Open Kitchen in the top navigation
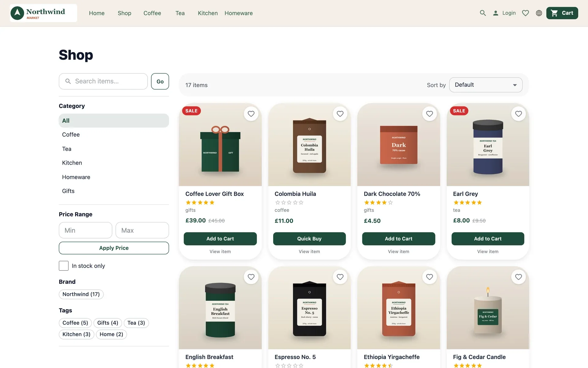The image size is (588, 368). 208,13
